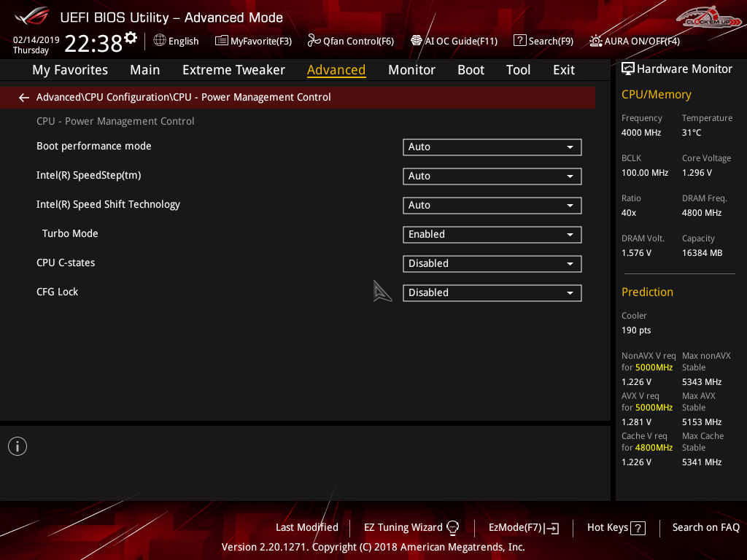Click the info icon in help panel

point(18,446)
